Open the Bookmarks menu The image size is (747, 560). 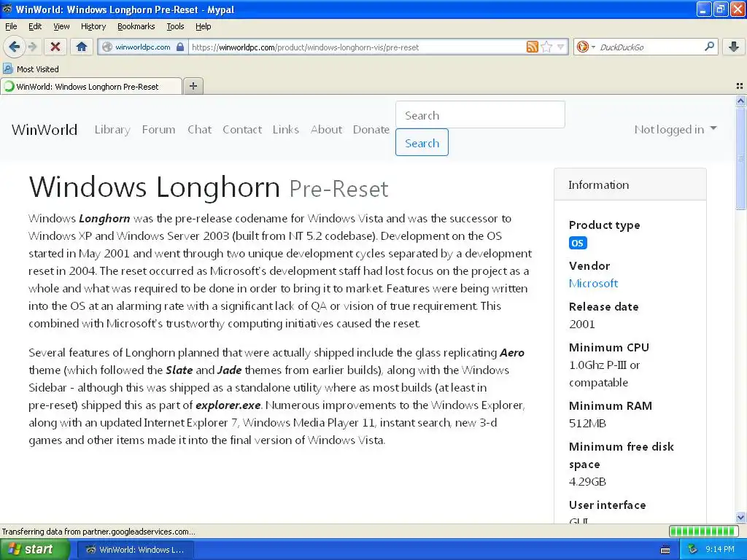[x=136, y=26]
